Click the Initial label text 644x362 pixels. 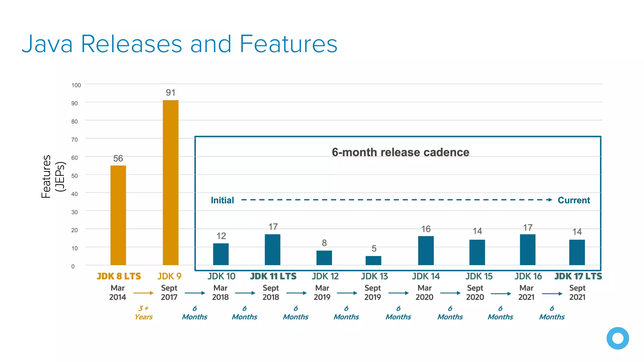(222, 200)
